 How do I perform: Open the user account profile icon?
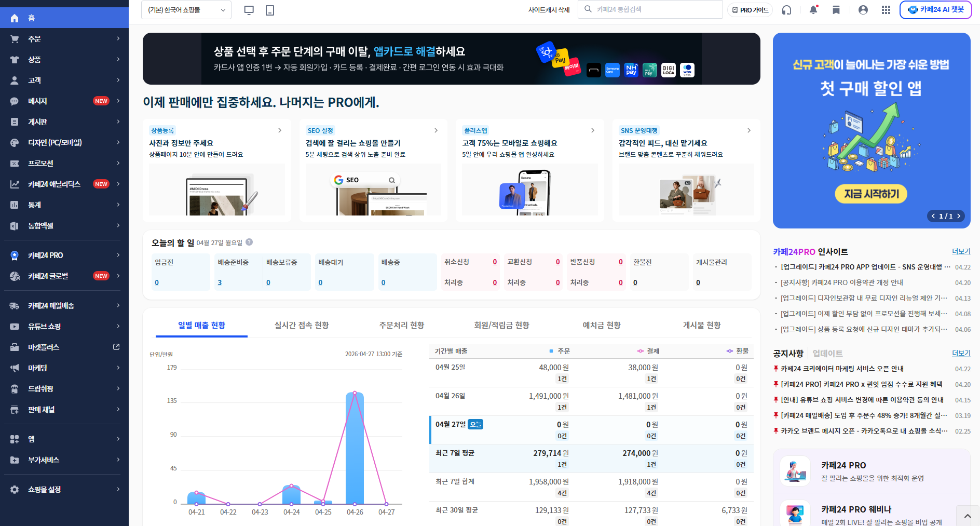(863, 10)
